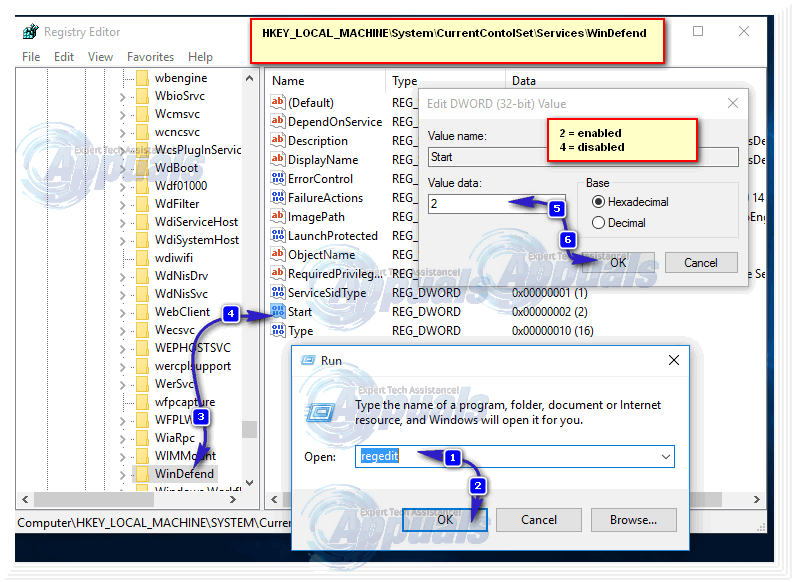Select the ServiceSidType DWORD icon

click(x=277, y=292)
